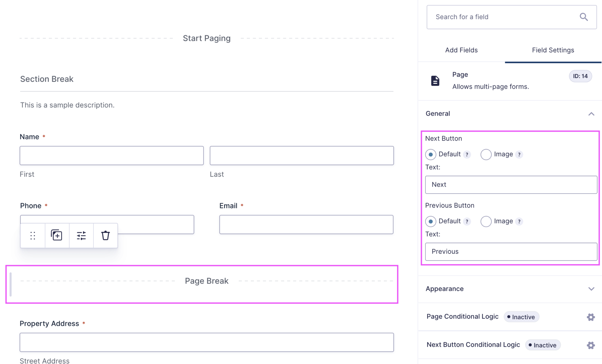Select Image option for Previous Button
602x364 pixels.
point(486,221)
